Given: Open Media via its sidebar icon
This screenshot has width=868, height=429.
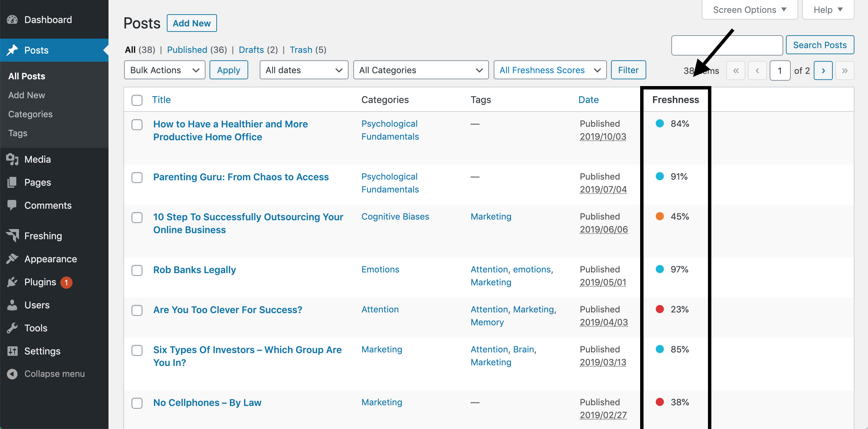Looking at the screenshot, I should coord(12,159).
